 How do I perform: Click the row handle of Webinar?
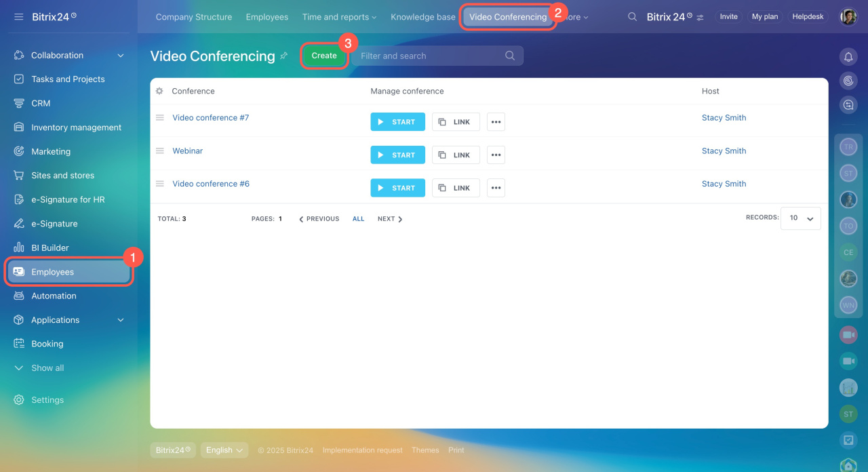160,151
